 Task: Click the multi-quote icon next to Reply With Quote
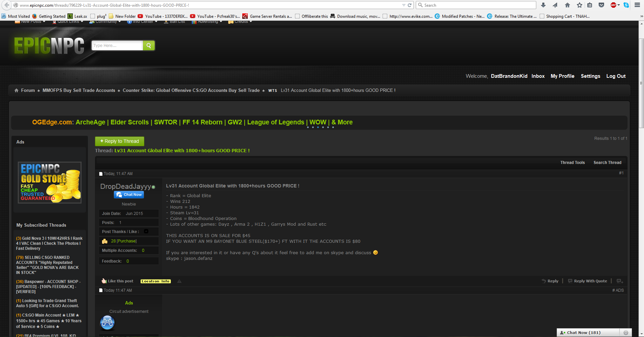click(620, 281)
